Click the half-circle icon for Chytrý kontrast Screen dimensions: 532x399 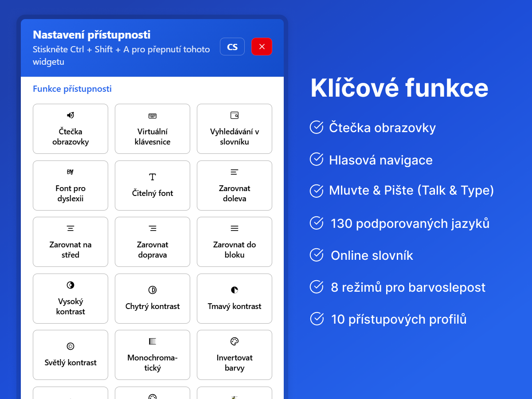pos(153,290)
